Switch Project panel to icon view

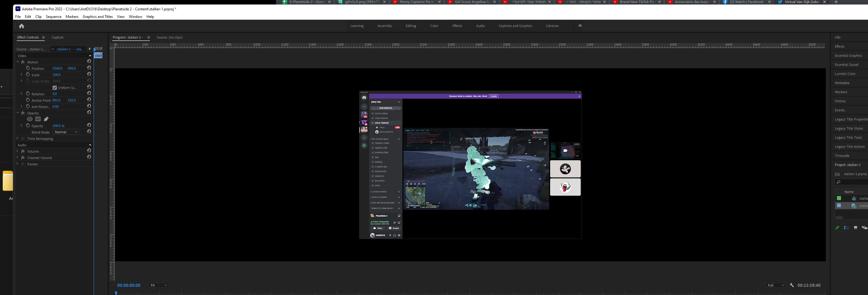[855, 228]
